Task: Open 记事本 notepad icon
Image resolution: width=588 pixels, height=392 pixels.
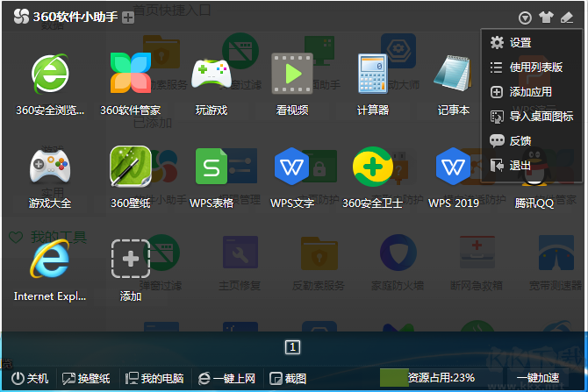Action: (x=454, y=73)
